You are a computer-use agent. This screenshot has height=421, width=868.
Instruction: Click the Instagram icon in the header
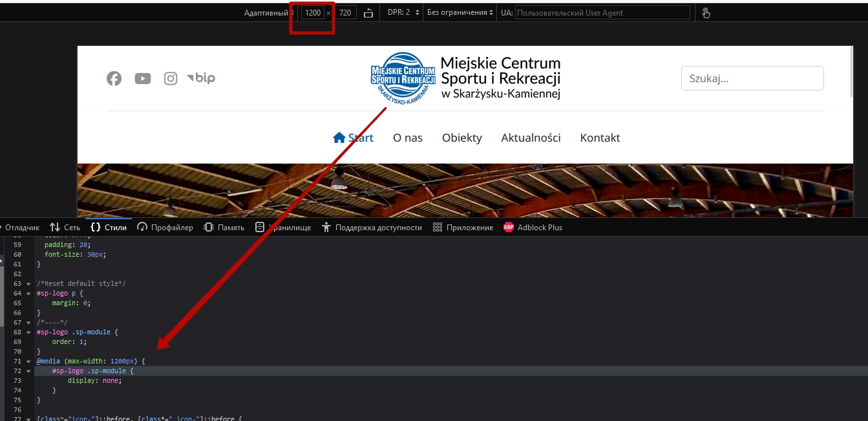tap(171, 78)
